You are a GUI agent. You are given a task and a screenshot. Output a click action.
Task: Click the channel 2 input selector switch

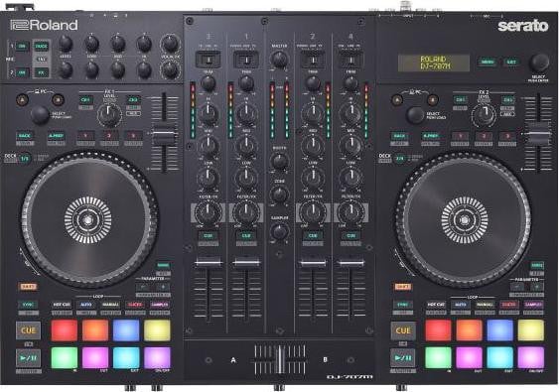[313, 60]
